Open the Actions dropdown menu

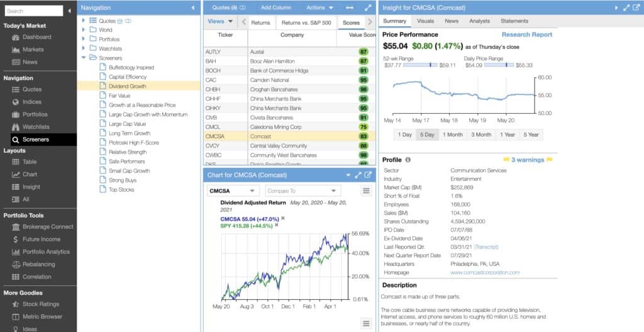pyautogui.click(x=319, y=8)
